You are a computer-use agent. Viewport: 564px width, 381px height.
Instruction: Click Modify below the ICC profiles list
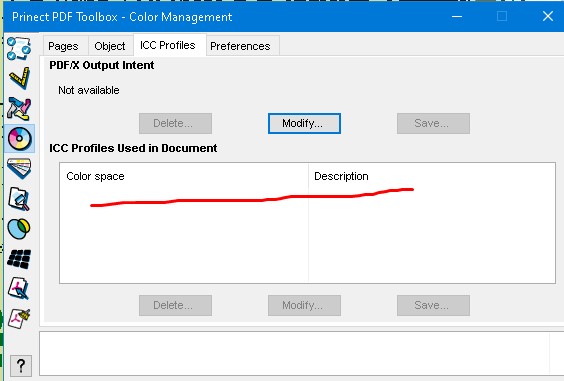tap(304, 305)
